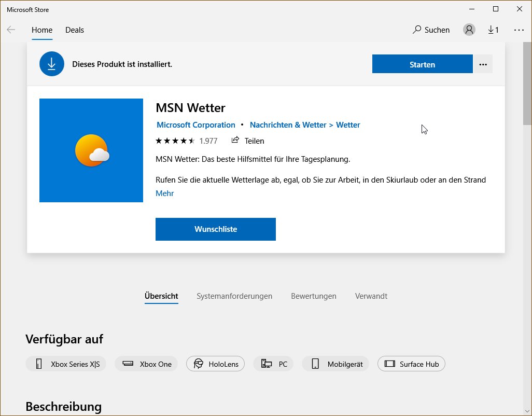The height and width of the screenshot is (416, 532).
Task: Expand description with Mehr link
Action: pyautogui.click(x=164, y=193)
